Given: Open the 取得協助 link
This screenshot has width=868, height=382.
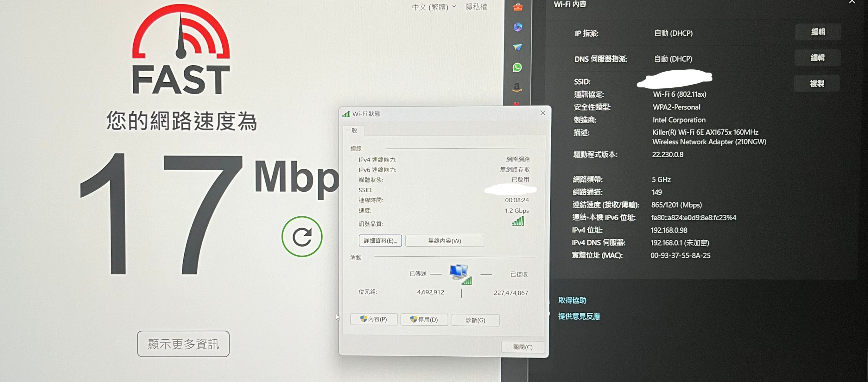Looking at the screenshot, I should (572, 300).
